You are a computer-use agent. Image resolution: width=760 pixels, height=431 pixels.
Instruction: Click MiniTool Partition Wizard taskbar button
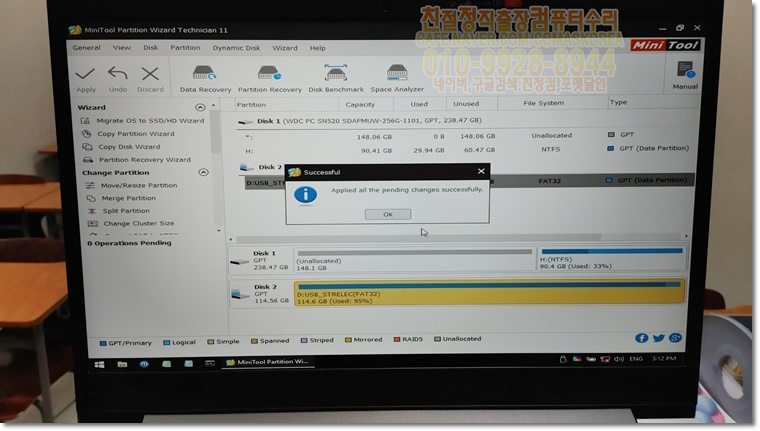click(x=268, y=362)
